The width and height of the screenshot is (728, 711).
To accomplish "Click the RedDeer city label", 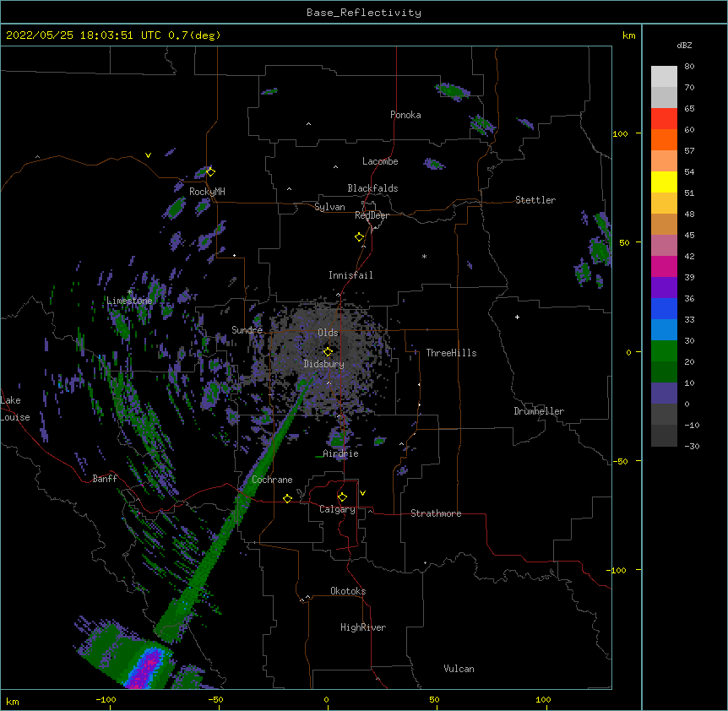I will [372, 215].
